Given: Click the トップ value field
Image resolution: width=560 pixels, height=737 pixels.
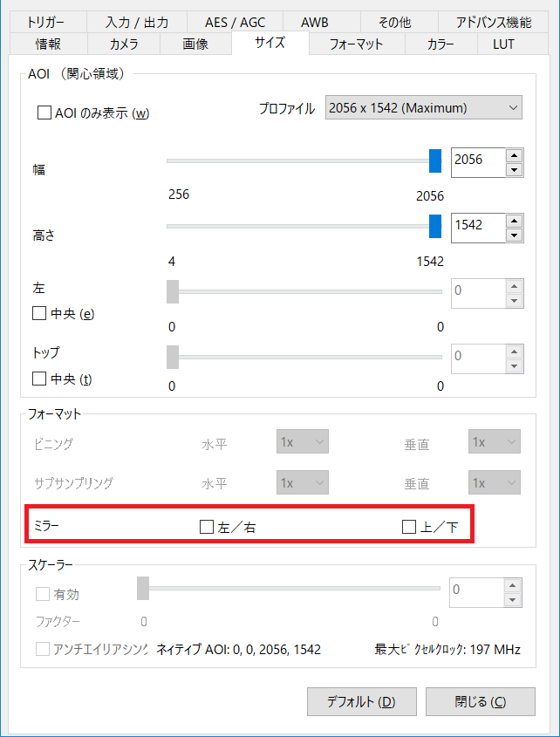Looking at the screenshot, I should click(x=478, y=358).
